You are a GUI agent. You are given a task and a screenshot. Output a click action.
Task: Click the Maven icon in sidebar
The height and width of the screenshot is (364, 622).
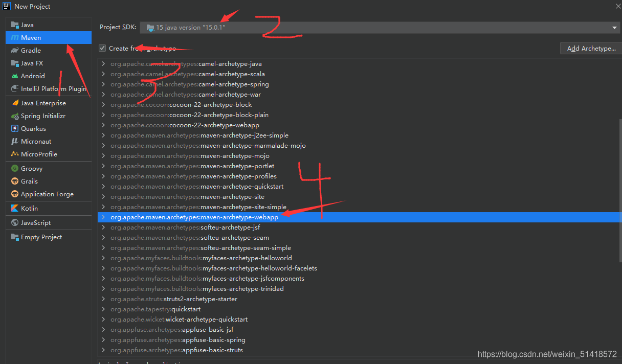click(x=14, y=37)
